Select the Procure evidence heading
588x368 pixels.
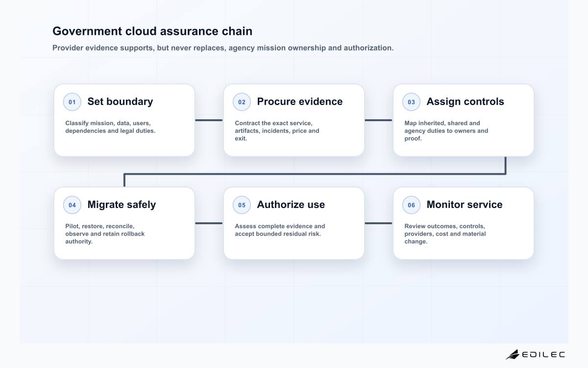point(300,102)
